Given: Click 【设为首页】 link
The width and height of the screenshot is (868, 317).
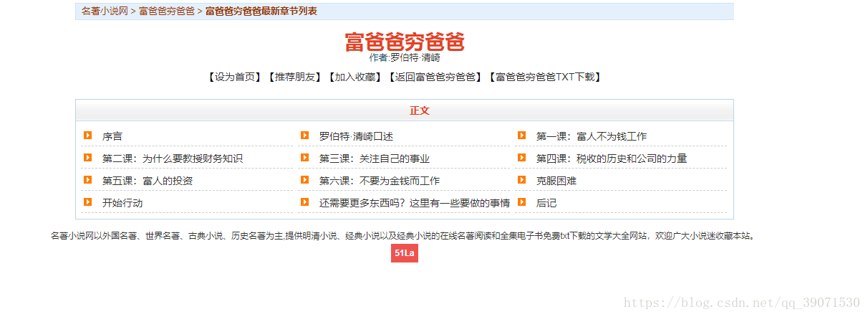Looking at the screenshot, I should click(235, 77).
